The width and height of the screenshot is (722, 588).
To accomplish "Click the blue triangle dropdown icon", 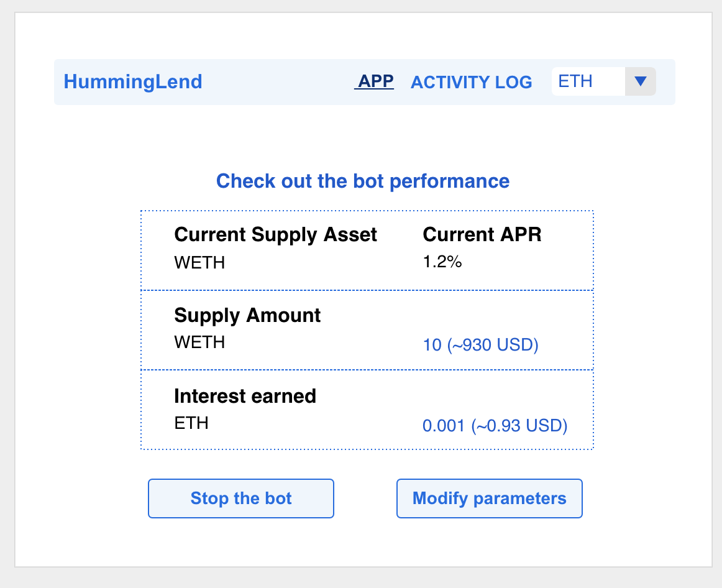I will coord(641,81).
